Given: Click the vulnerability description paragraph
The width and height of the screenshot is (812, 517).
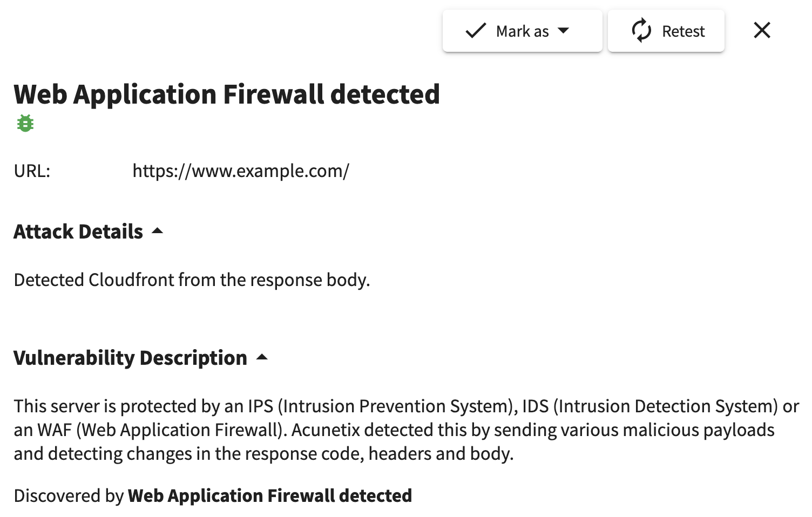Looking at the screenshot, I should pos(406,430).
